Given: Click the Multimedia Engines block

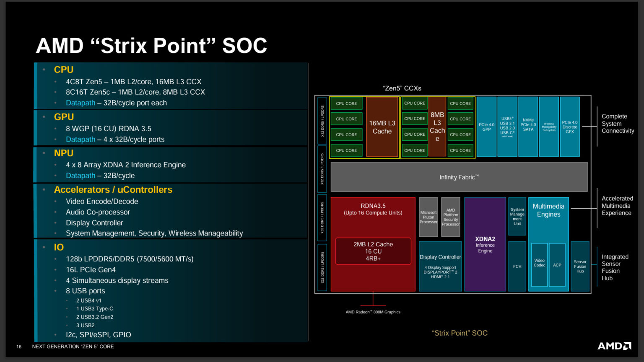Looking at the screenshot, I should pyautogui.click(x=548, y=210).
